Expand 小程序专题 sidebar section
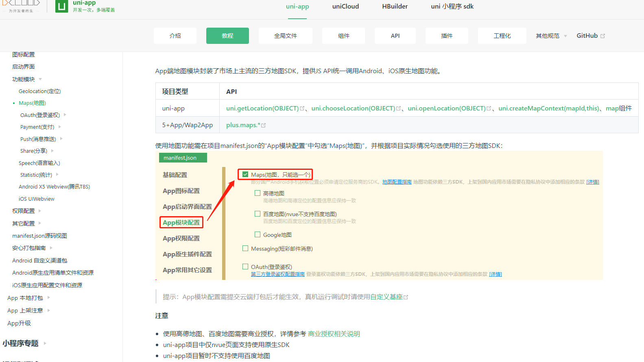 [45, 343]
